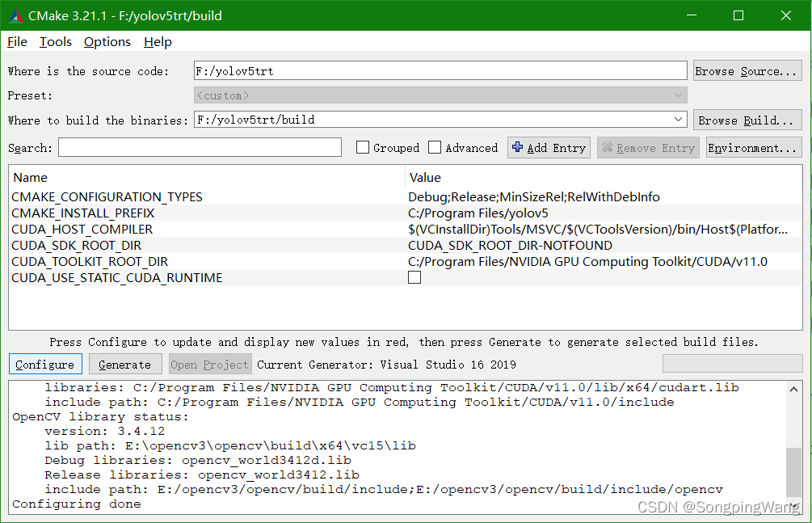Minimize the CMake window
Image resolution: width=812 pixels, height=523 pixels.
(x=692, y=15)
